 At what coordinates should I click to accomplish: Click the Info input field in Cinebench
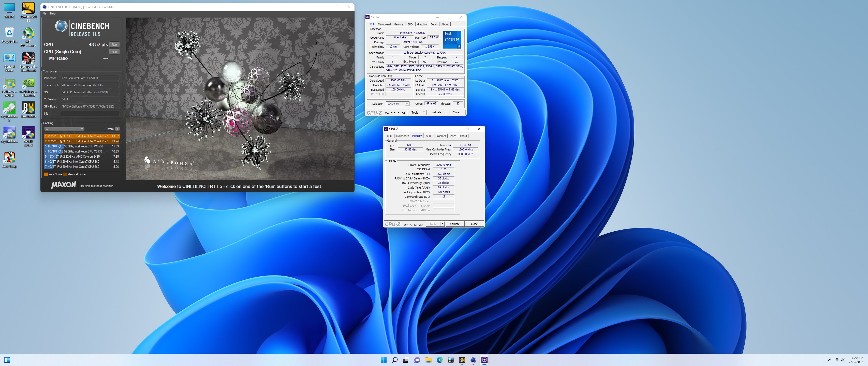[90, 113]
